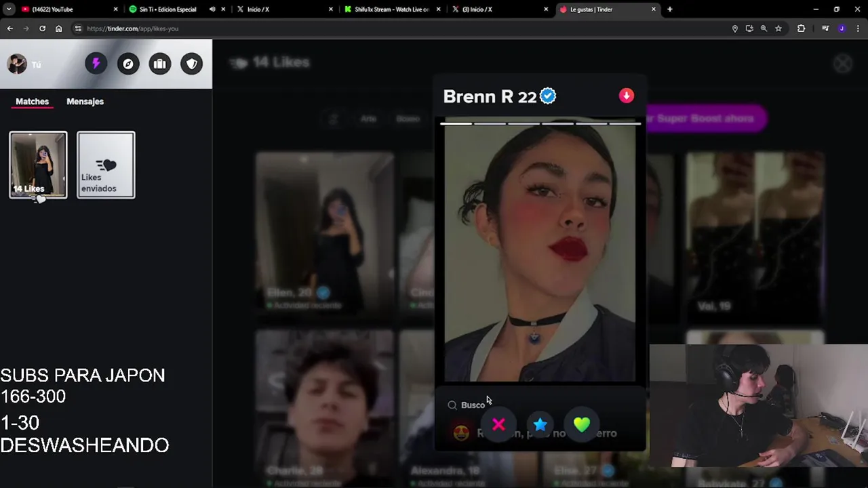This screenshot has width=868, height=488.
Task: Click the browser home button
Action: point(58,28)
